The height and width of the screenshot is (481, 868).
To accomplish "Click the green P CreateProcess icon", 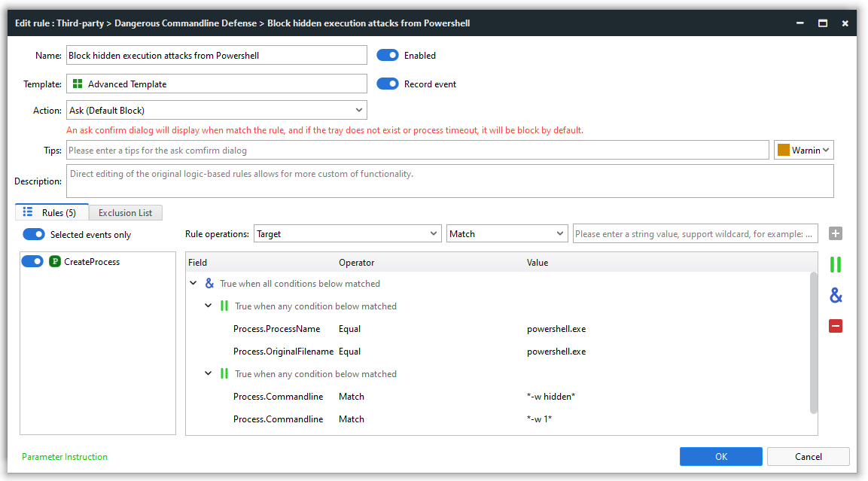I will tap(55, 262).
